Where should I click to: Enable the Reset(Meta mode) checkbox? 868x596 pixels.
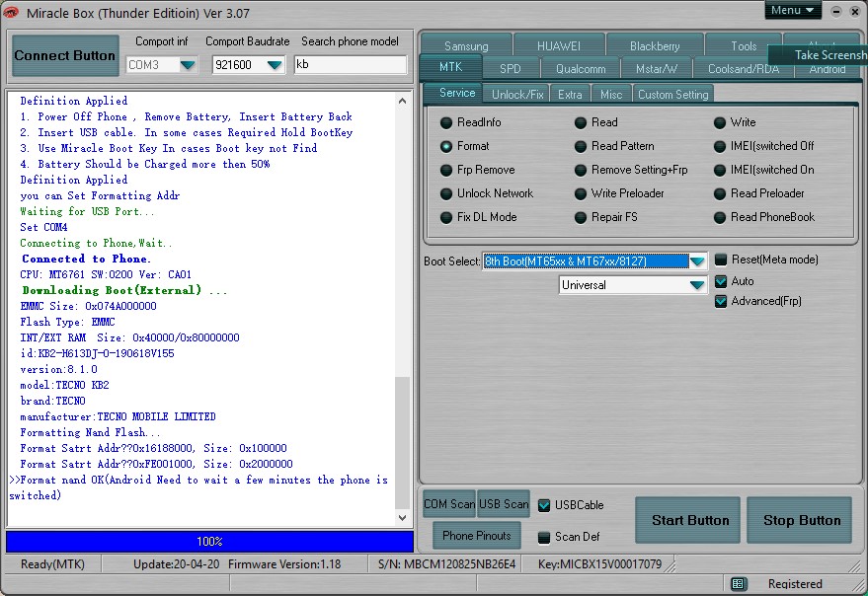(721, 260)
